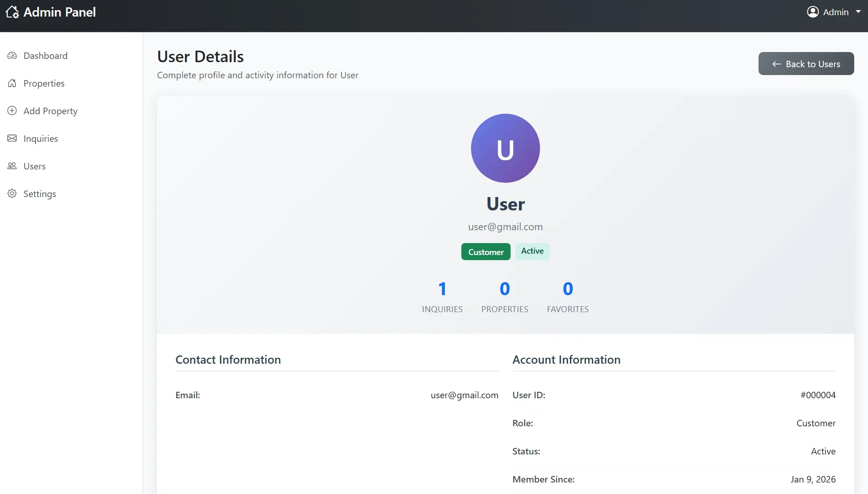Navigate to Dashboard menu entry

[x=46, y=55]
